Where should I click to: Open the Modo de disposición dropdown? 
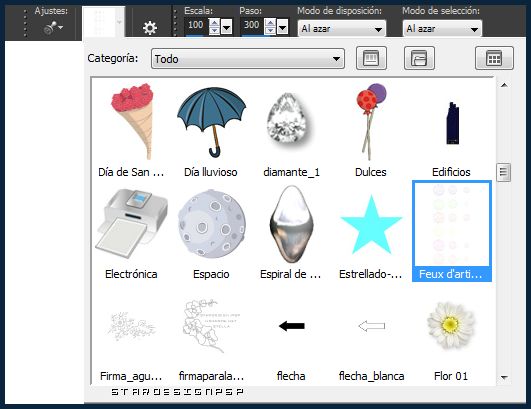pos(342,29)
